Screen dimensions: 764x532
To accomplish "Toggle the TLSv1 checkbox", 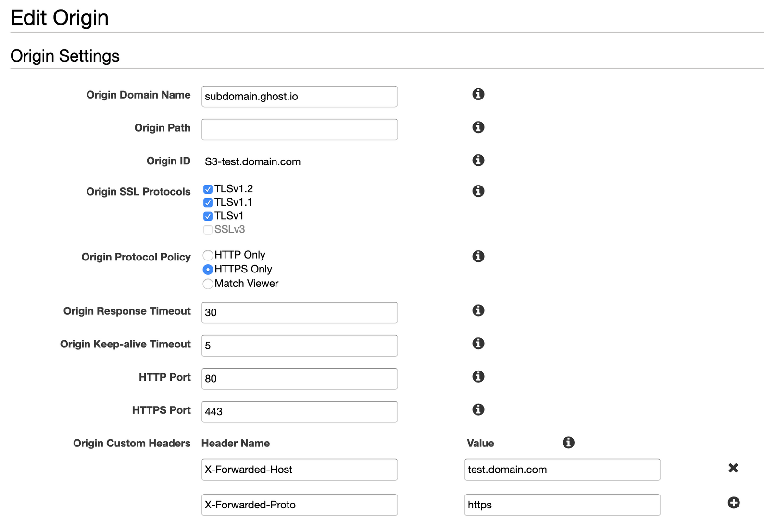I will [208, 216].
